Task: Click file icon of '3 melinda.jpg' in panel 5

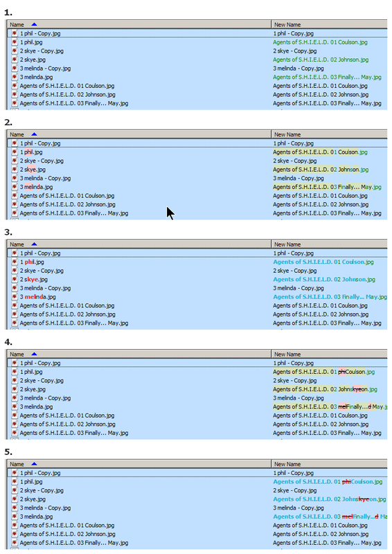Action: click(x=14, y=517)
